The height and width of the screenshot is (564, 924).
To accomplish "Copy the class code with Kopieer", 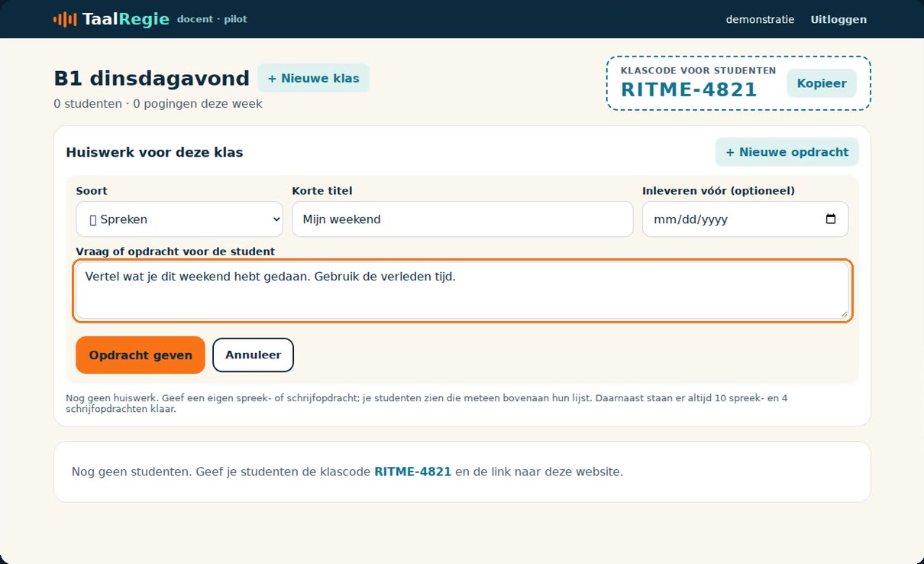I will [822, 83].
